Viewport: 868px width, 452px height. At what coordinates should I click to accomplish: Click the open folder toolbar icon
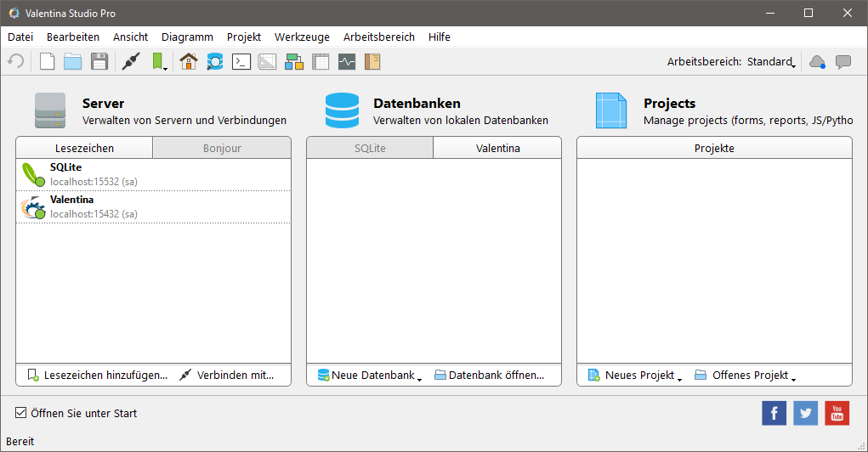(72, 61)
